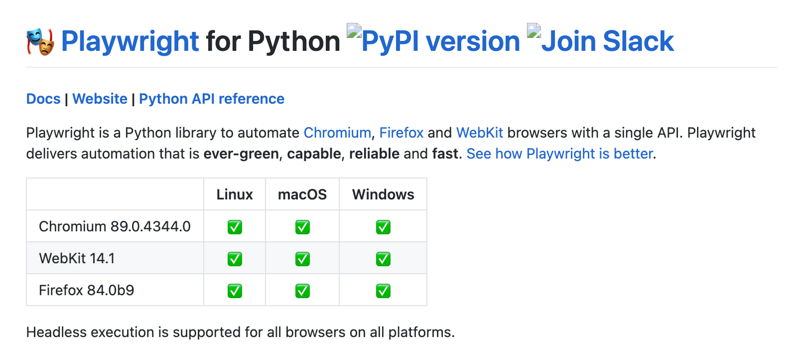The height and width of the screenshot is (360, 800).
Task: Click the Headless execution sentence
Action: click(240, 333)
